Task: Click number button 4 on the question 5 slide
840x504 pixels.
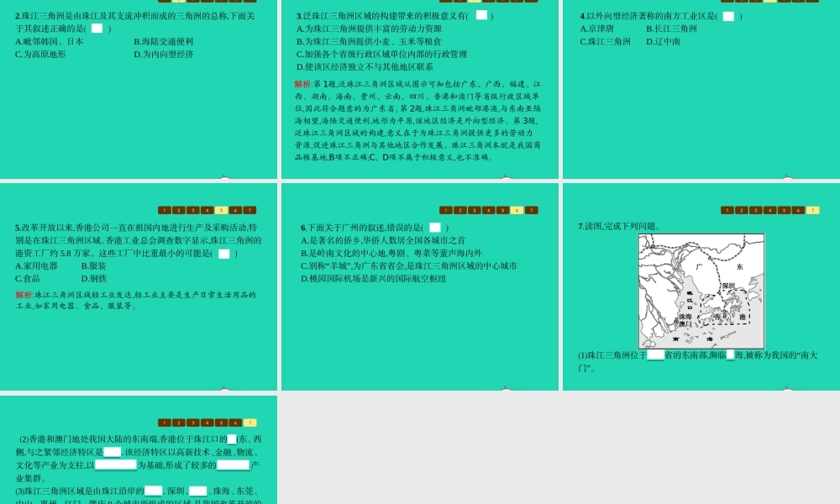Action: [x=207, y=211]
